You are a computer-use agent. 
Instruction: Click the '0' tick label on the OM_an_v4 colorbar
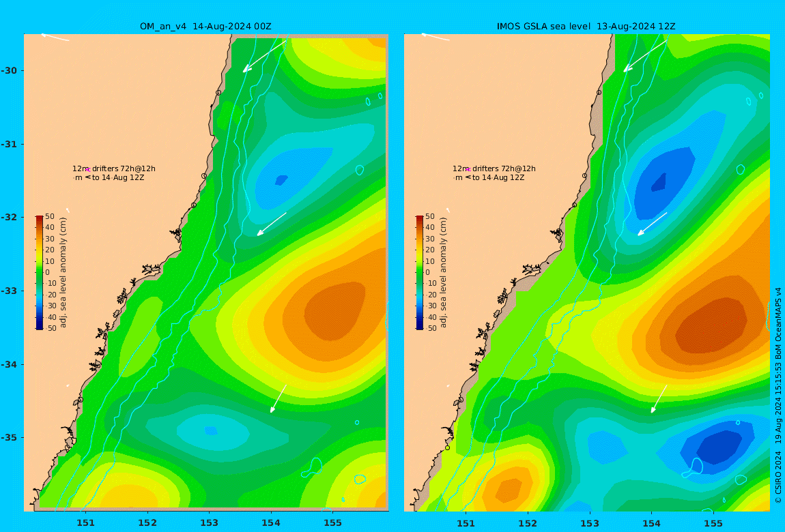[48, 273]
